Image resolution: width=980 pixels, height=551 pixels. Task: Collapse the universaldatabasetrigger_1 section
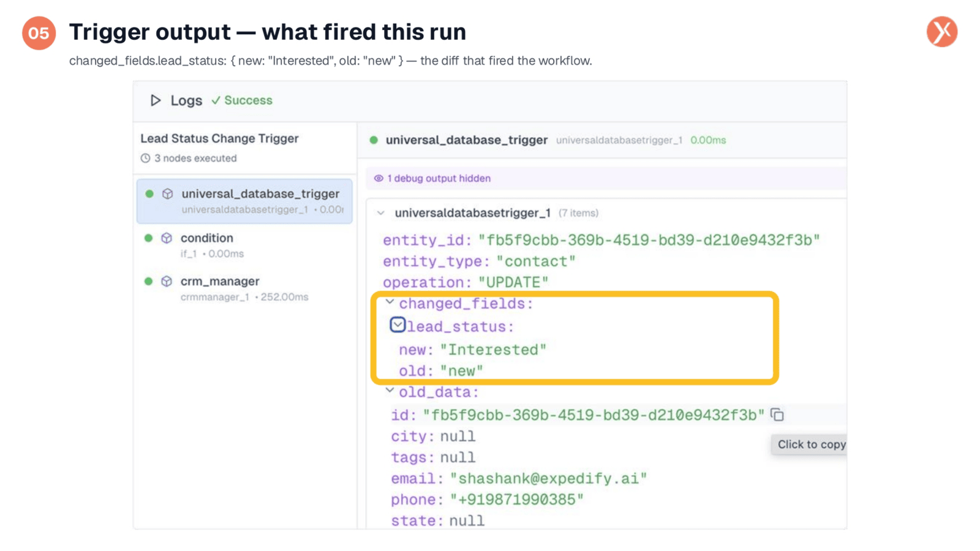tap(381, 213)
